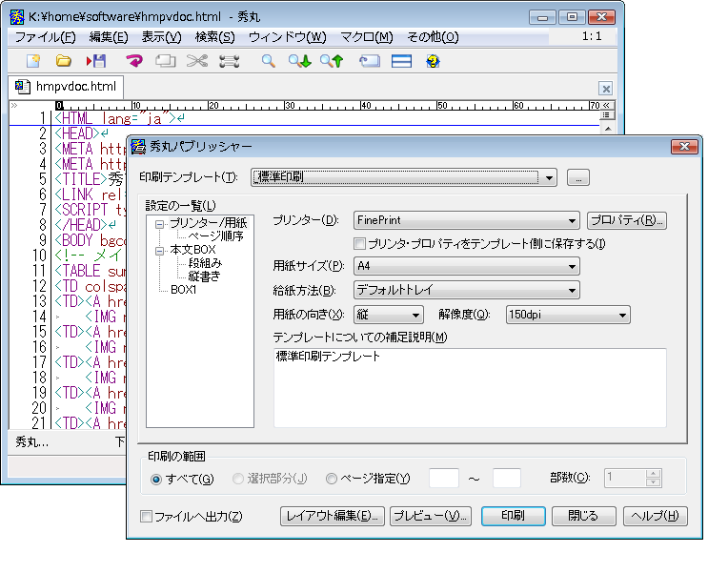Select 段組み in settings tree
Image resolution: width=728 pixels, height=573 pixels.
[x=205, y=263]
